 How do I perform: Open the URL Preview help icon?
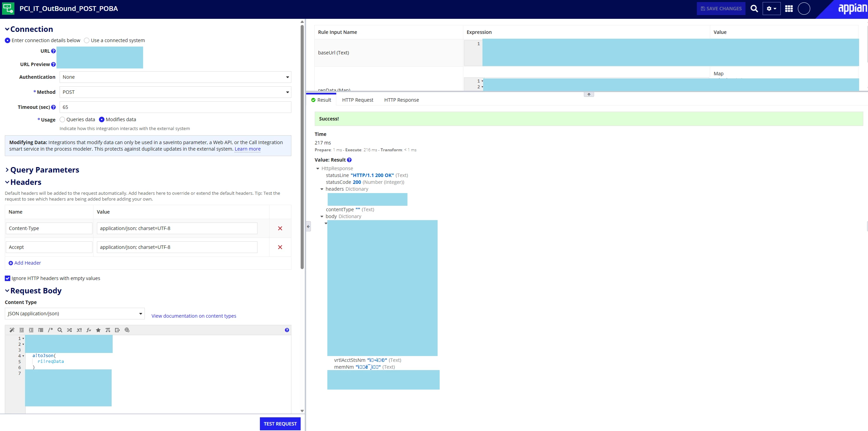[53, 64]
